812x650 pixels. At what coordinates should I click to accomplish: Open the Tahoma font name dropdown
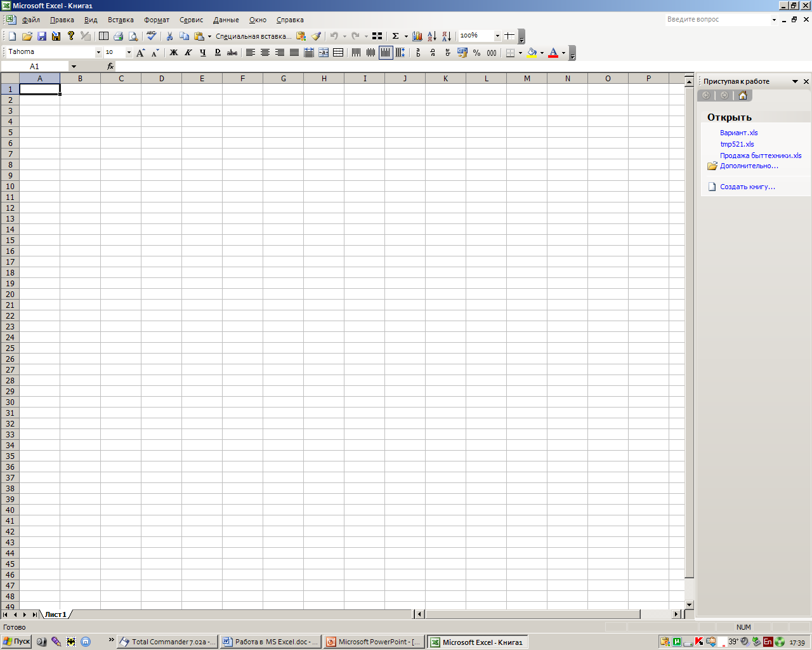click(x=98, y=53)
